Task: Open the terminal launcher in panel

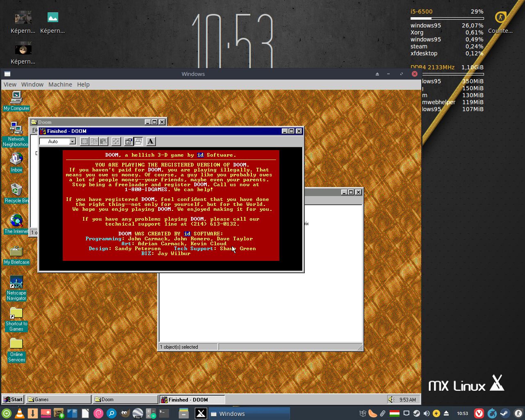Action: pyautogui.click(x=164, y=413)
